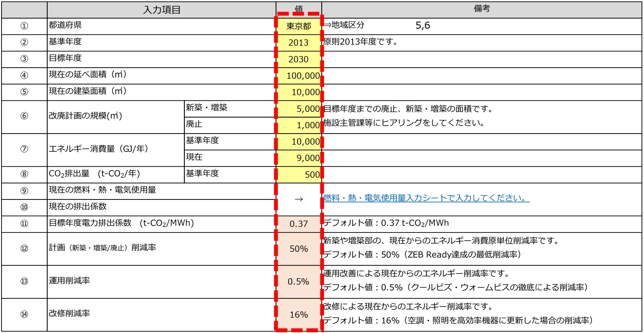The width and height of the screenshot is (644, 333).
Task: Click the row number ⑦ cell
Action: point(24,150)
